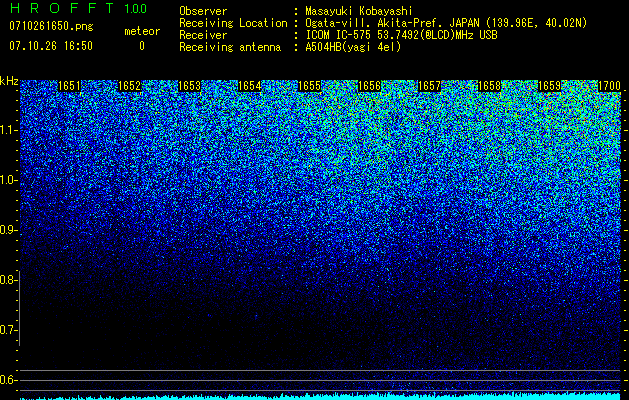This screenshot has width=629, height=400.
Task: Click the 1700 time marker
Action: click(x=609, y=86)
